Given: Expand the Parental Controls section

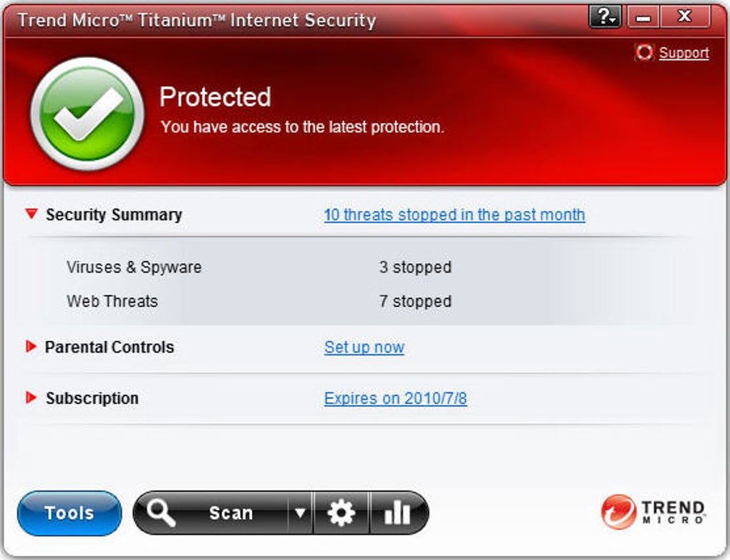Looking at the screenshot, I should coord(31,347).
